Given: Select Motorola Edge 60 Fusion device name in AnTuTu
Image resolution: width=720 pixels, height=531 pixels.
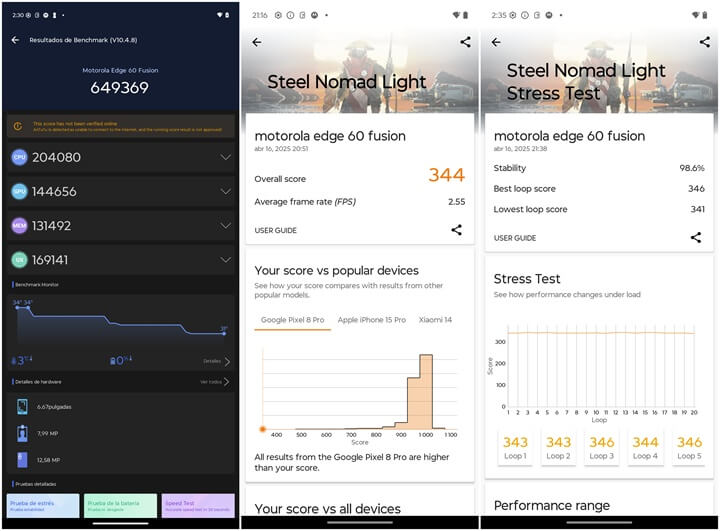Looking at the screenshot, I should click(x=120, y=70).
